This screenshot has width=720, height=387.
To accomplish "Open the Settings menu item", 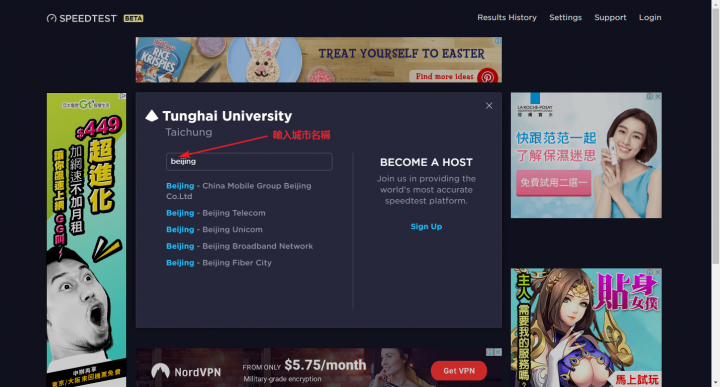I will pos(565,17).
